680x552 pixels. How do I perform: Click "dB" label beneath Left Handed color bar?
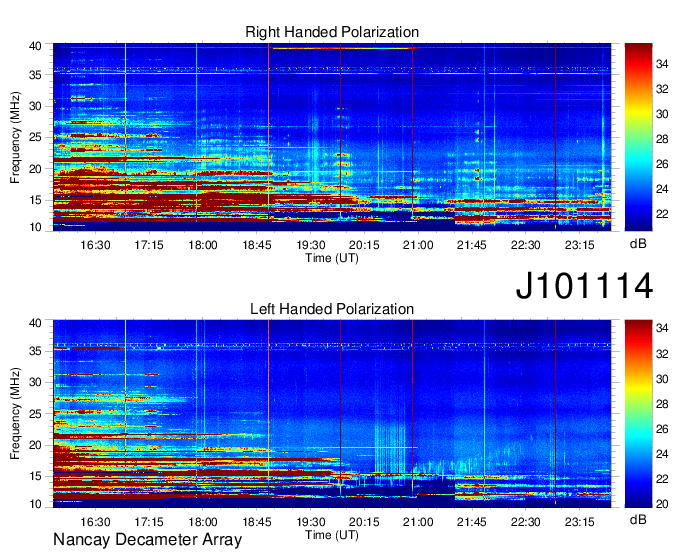[638, 520]
